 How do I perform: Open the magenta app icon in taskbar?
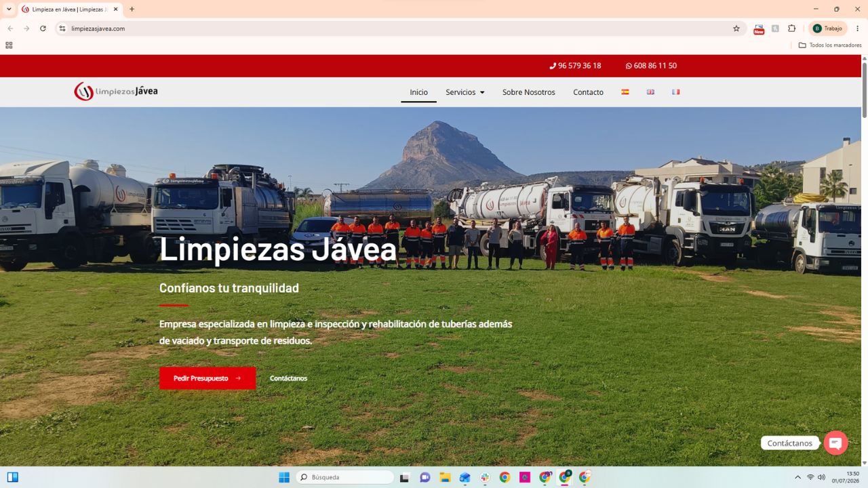(x=525, y=477)
